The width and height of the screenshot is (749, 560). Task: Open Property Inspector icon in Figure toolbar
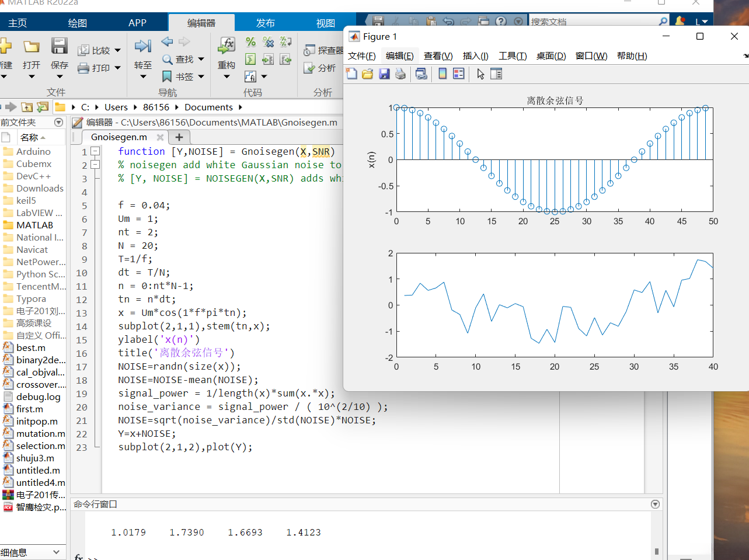pyautogui.click(x=496, y=74)
